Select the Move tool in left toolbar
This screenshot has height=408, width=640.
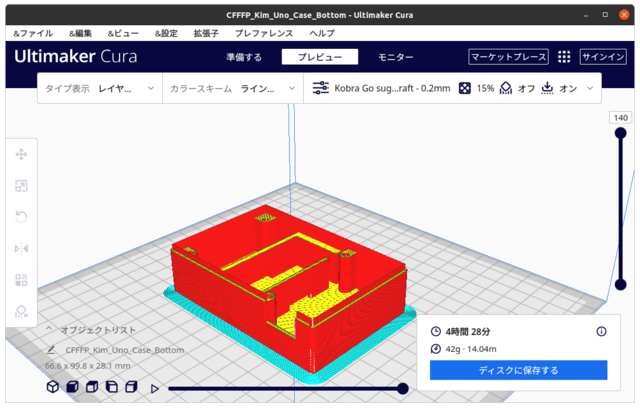[21, 155]
